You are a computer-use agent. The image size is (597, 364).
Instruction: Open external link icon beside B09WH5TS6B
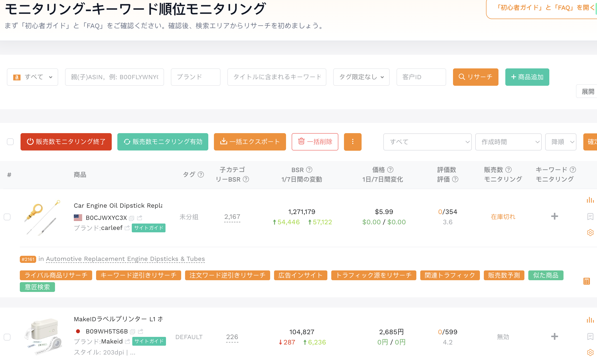tap(141, 331)
